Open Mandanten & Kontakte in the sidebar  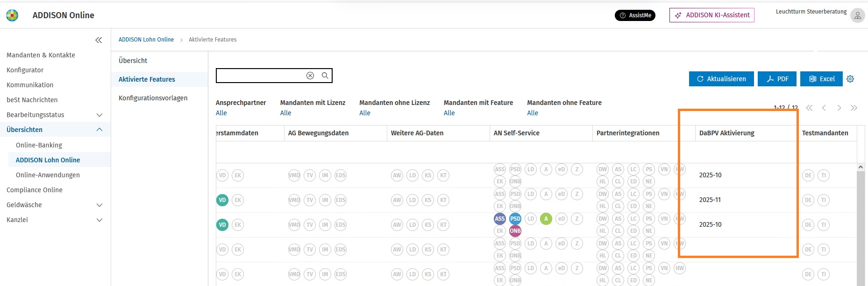pos(41,55)
